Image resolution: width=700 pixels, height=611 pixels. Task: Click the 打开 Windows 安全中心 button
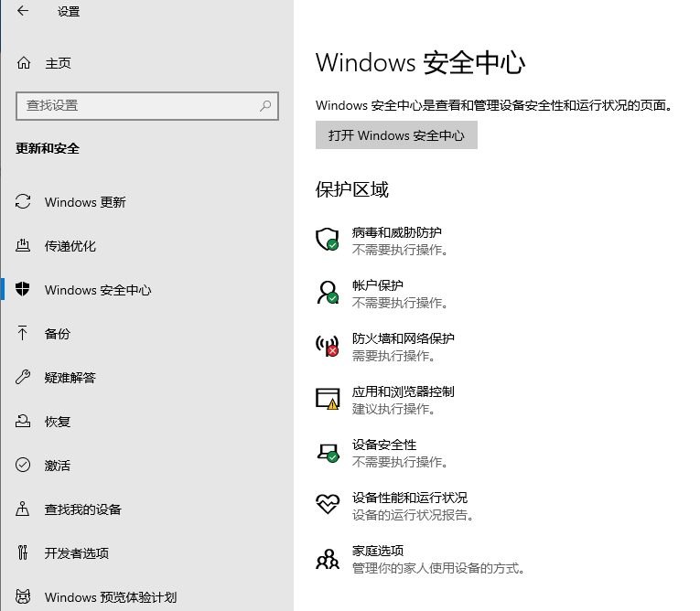(x=396, y=134)
